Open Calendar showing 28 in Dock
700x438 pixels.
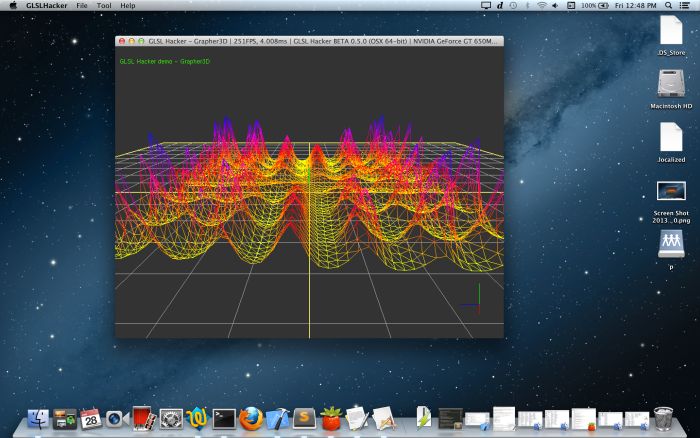(91, 419)
